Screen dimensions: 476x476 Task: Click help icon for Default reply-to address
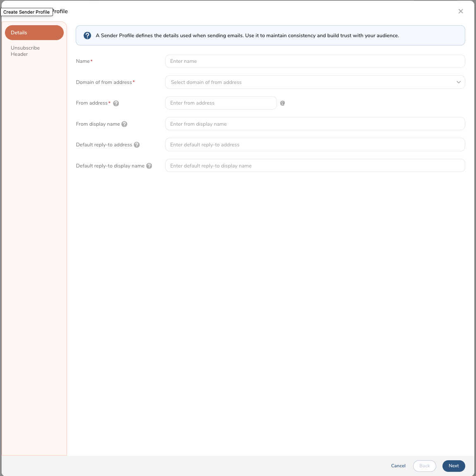tap(137, 145)
